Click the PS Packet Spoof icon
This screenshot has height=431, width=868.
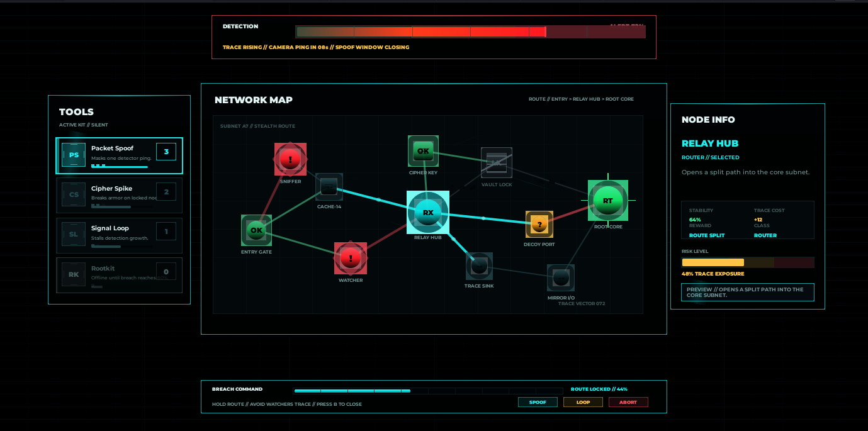(x=74, y=155)
